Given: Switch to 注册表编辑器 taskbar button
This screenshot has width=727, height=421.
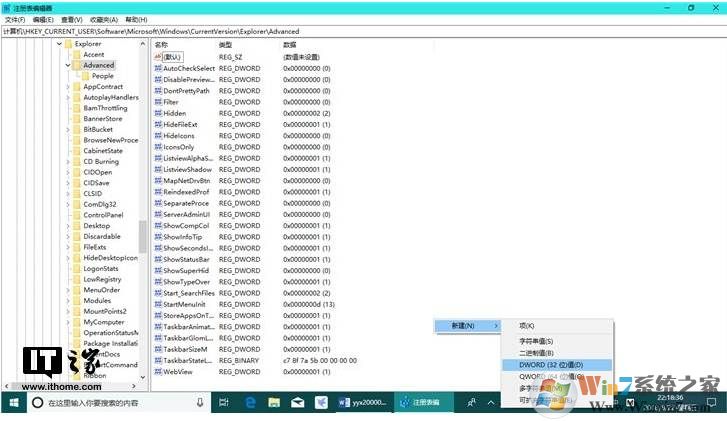Looking at the screenshot, I should coord(421,402).
